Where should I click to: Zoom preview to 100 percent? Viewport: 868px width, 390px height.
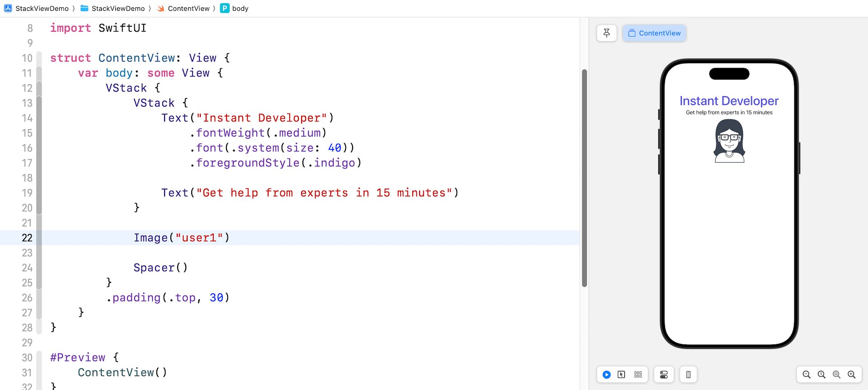tap(821, 375)
